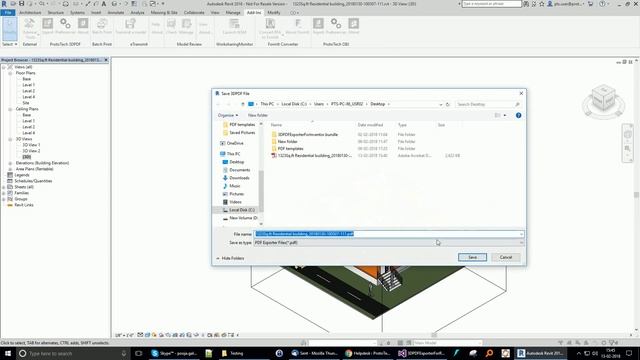The image size is (640, 360).
Task: Open Preferences in ProtoTech 3DPDF panel
Action: (x=65, y=26)
